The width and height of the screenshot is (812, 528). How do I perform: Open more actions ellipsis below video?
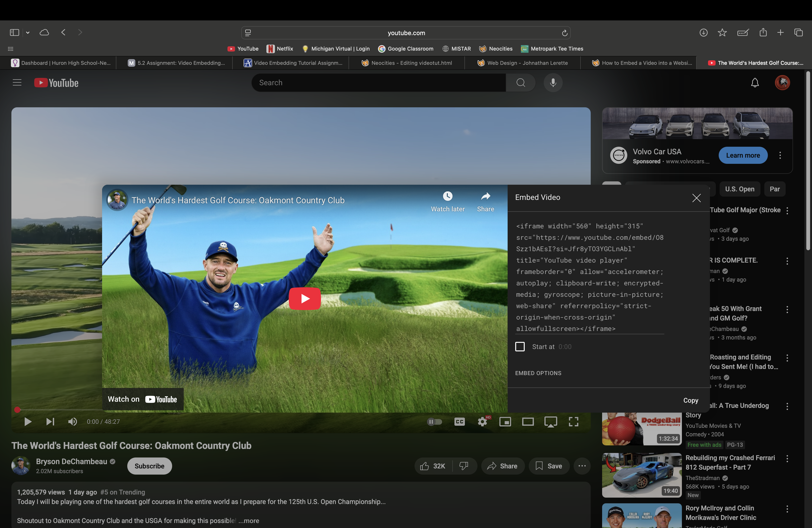(582, 466)
